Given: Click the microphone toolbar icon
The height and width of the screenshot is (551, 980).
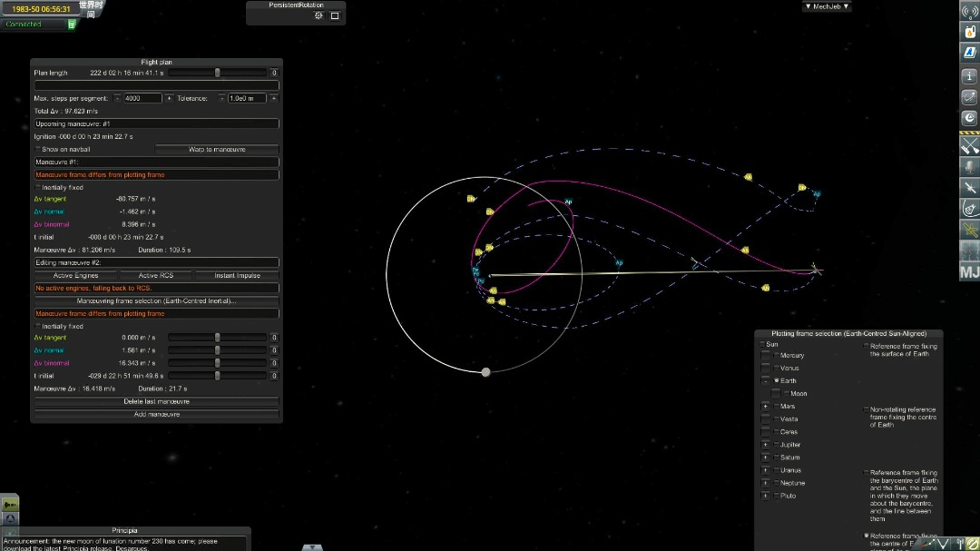Looking at the screenshot, I should tap(969, 166).
